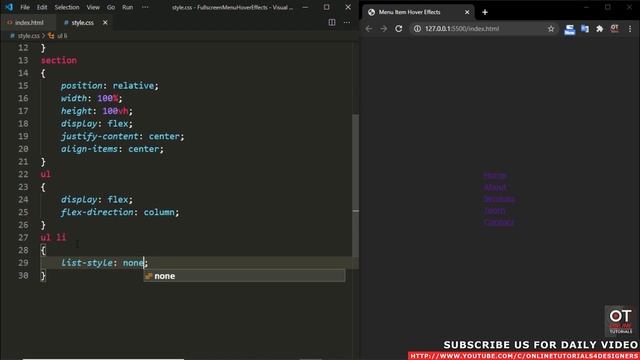Viewport: 640px width, 360px height.
Task: Close the style.css editor tab
Action: [105, 22]
